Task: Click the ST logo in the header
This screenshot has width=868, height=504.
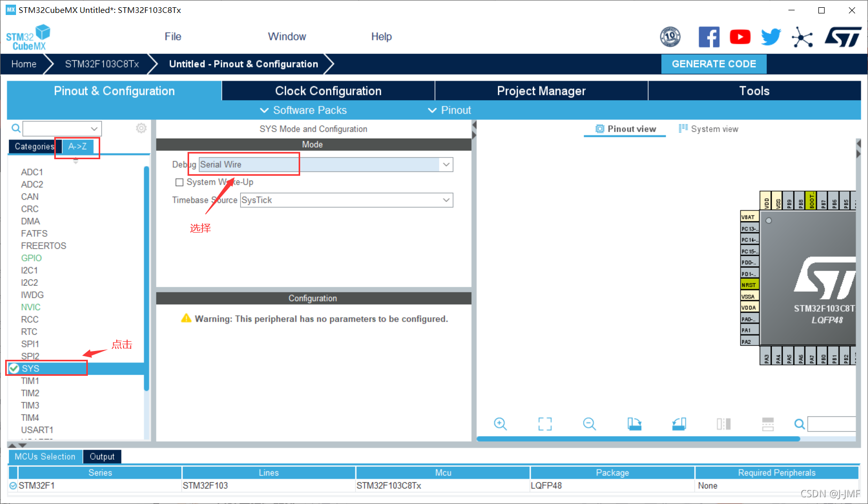Action: pyautogui.click(x=843, y=37)
